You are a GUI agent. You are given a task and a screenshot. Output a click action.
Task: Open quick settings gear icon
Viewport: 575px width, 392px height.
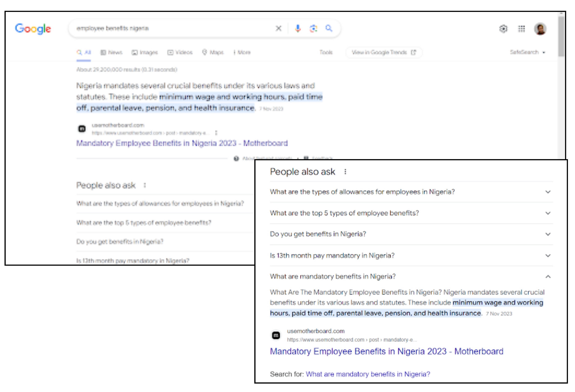point(503,29)
